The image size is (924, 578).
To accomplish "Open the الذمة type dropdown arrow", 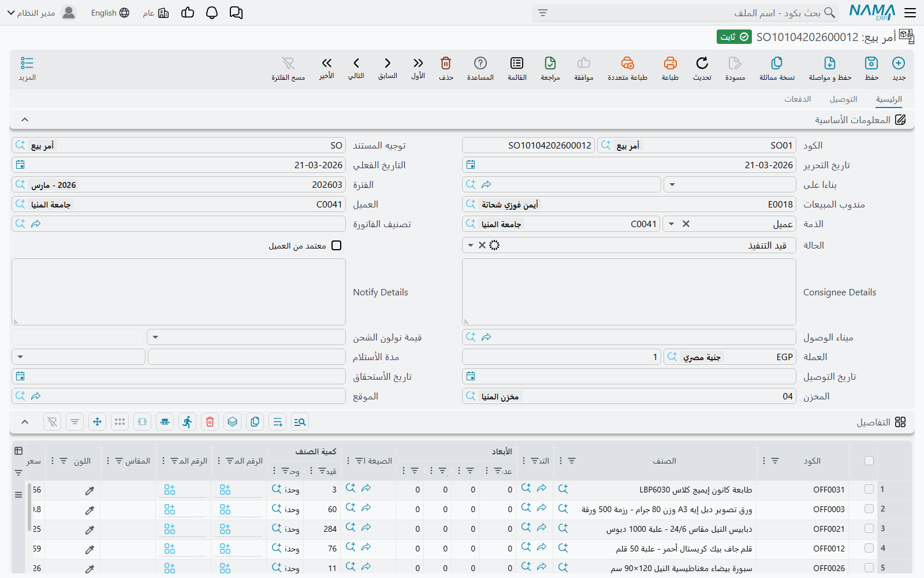I will click(671, 224).
